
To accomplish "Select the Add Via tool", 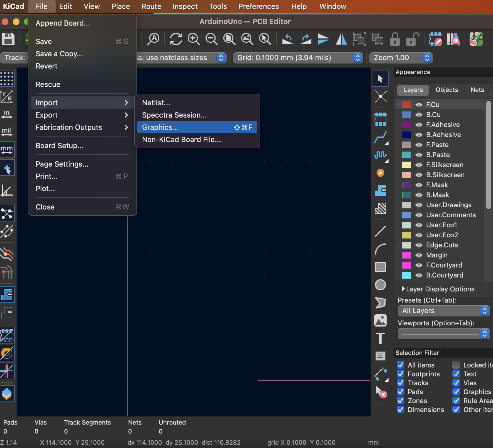I will 380,173.
